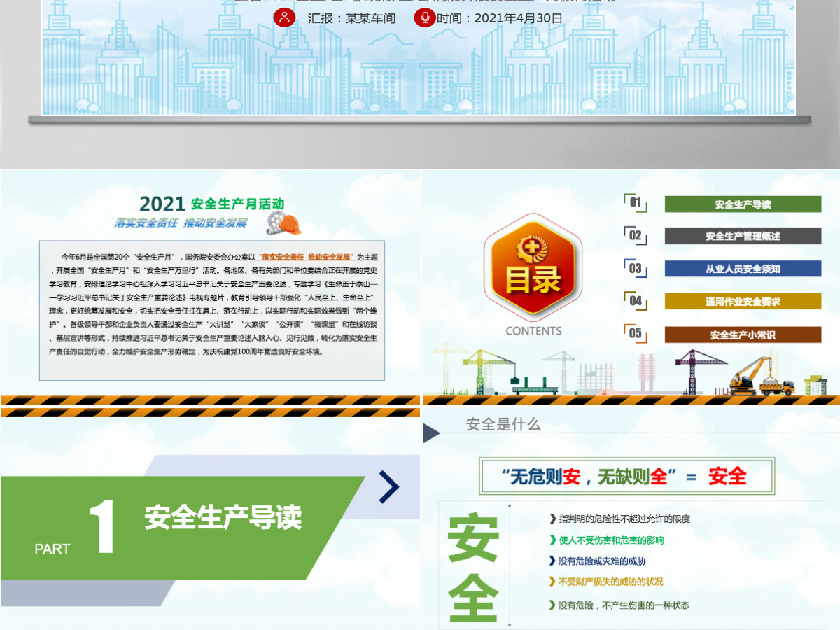Click the 03 number marker

[x=636, y=268]
